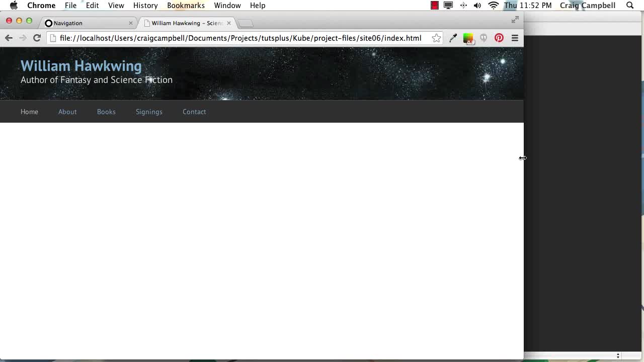
Task: Close the Navigation tab
Action: [x=131, y=23]
